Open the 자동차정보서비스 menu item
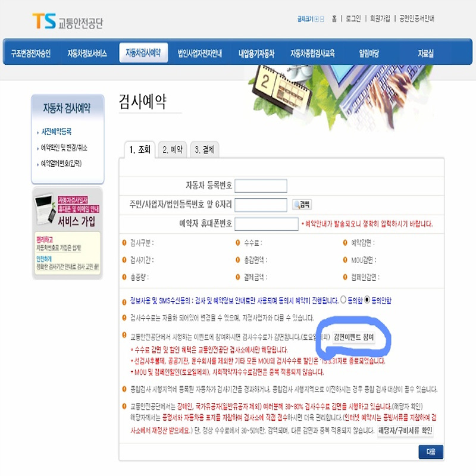The height and width of the screenshot is (476, 476). click(87, 54)
